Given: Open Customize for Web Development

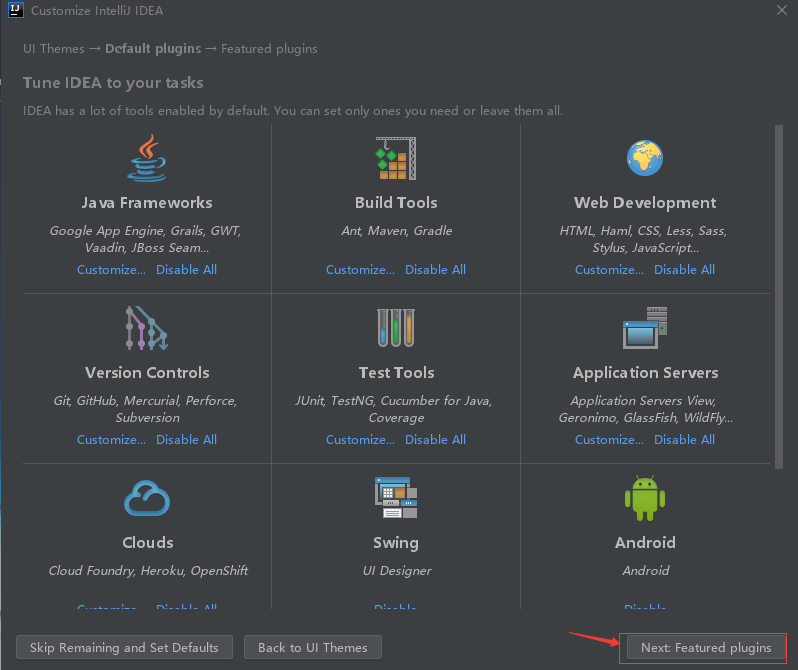Looking at the screenshot, I should [609, 270].
